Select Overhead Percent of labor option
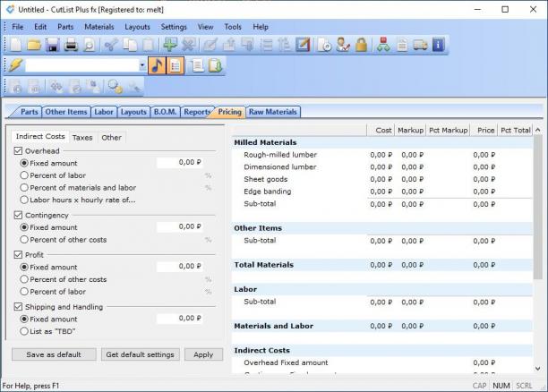548x392 pixels. point(53,175)
